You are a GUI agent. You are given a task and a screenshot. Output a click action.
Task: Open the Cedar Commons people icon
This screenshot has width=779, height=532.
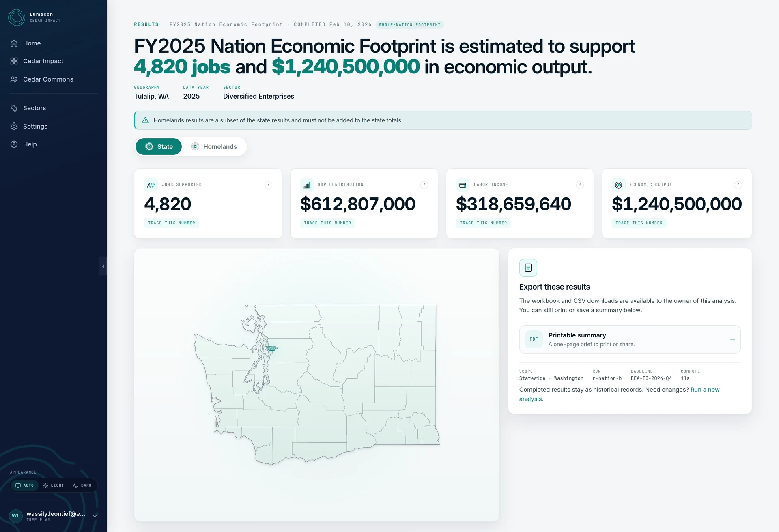(14, 79)
